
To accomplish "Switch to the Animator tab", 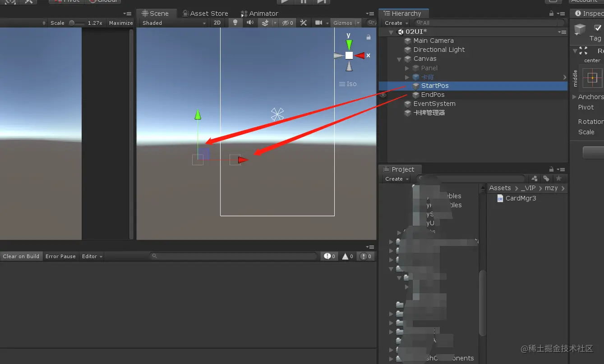I will (x=259, y=14).
